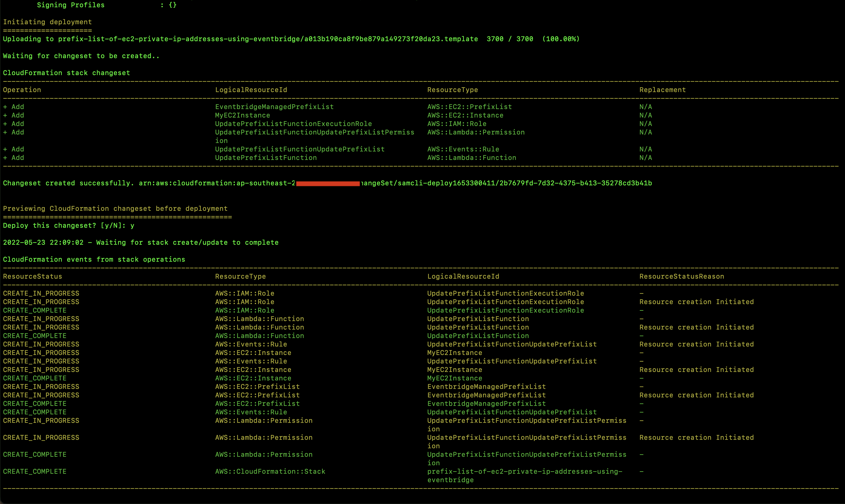Click "AWS::EC2::PrefixList" in the changeset table

click(469, 107)
